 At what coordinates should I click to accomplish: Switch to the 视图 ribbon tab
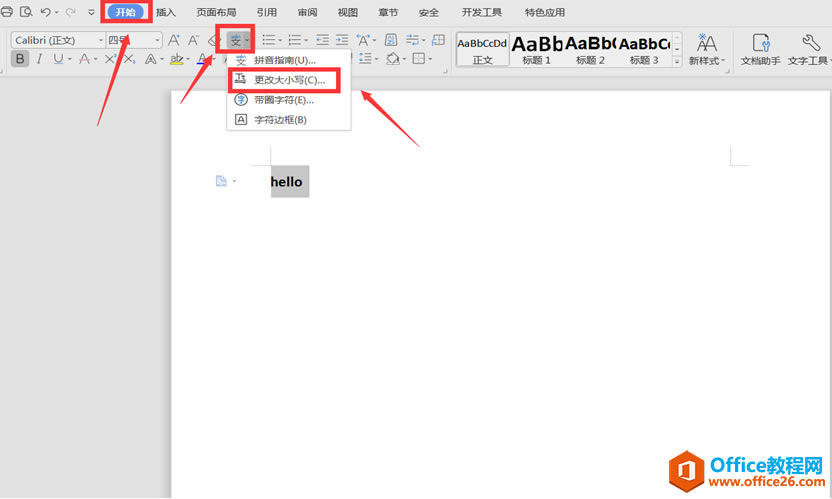click(348, 12)
